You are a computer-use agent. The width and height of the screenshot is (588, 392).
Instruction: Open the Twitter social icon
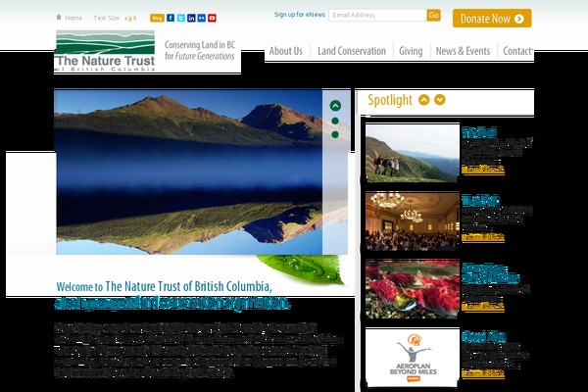pyautogui.click(x=181, y=18)
